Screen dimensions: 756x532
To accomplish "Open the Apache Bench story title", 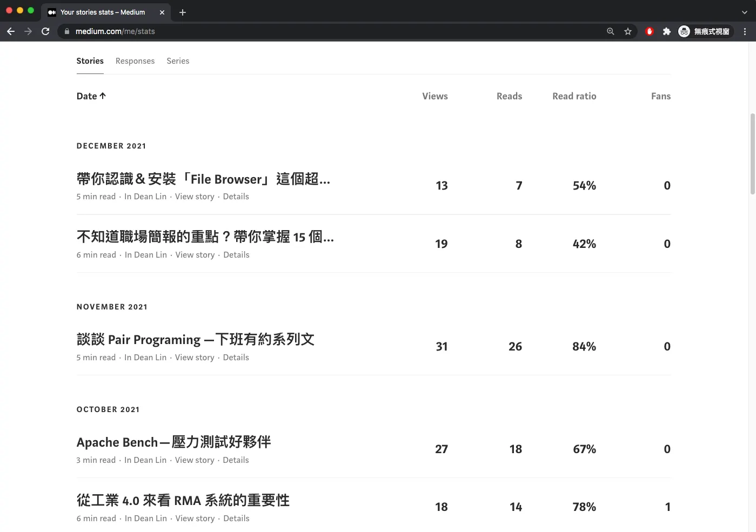I will (173, 442).
